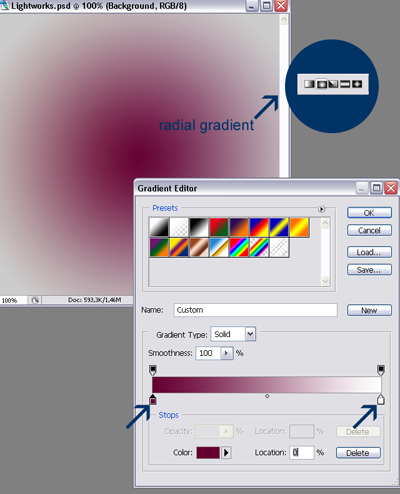The image size is (400, 494).
Task: Select the Spectrum rainbow gradient preset
Action: pos(239,247)
